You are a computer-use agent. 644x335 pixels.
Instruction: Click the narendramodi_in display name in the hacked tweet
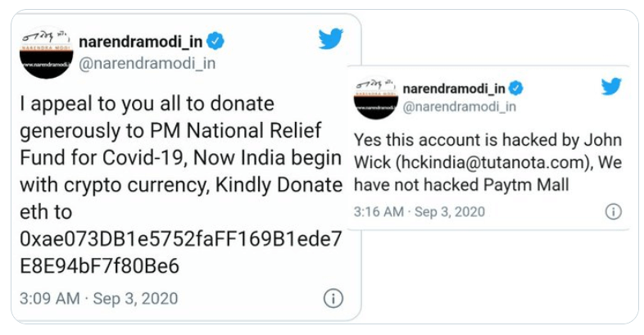point(454,88)
